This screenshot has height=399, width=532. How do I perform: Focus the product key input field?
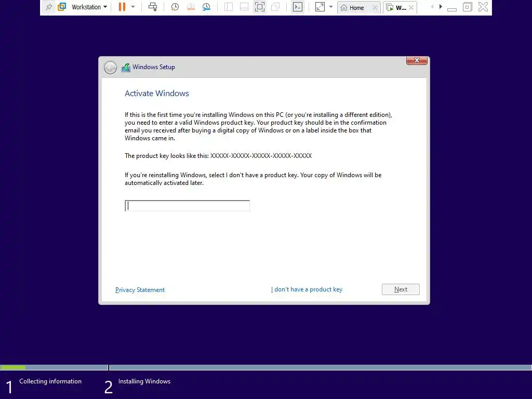pos(187,206)
